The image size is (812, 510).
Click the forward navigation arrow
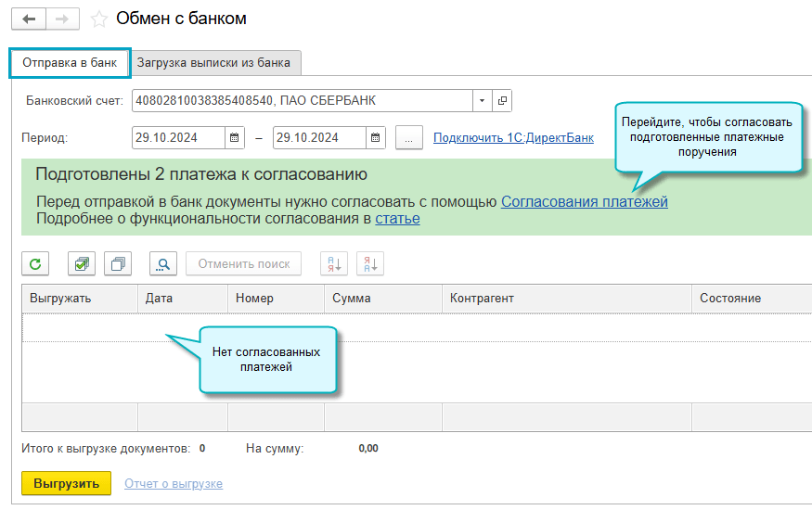[62, 19]
